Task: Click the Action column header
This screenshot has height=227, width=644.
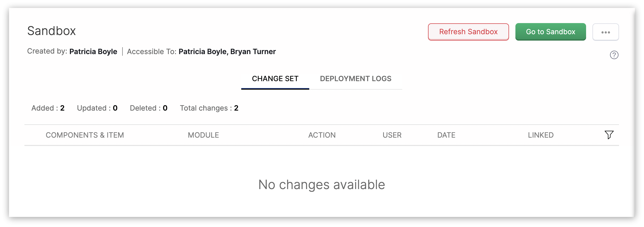Action: click(x=322, y=135)
